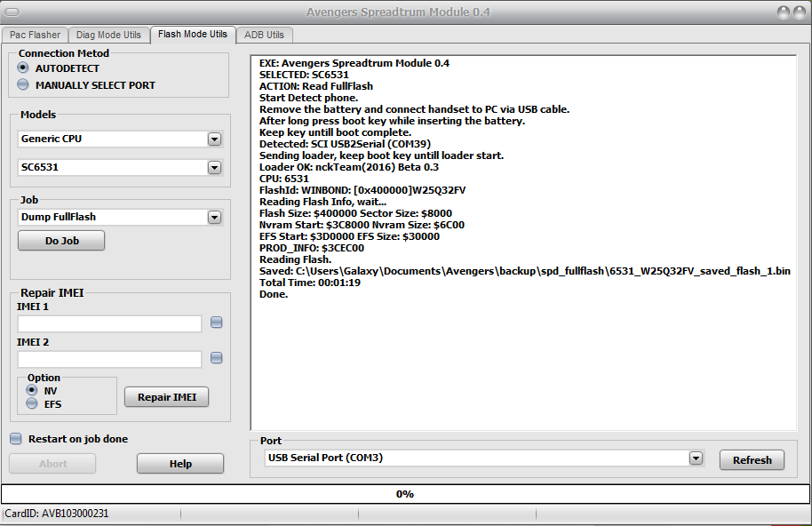Switch to the Pac Flasher tab
The image size is (812, 526).
[x=35, y=35]
